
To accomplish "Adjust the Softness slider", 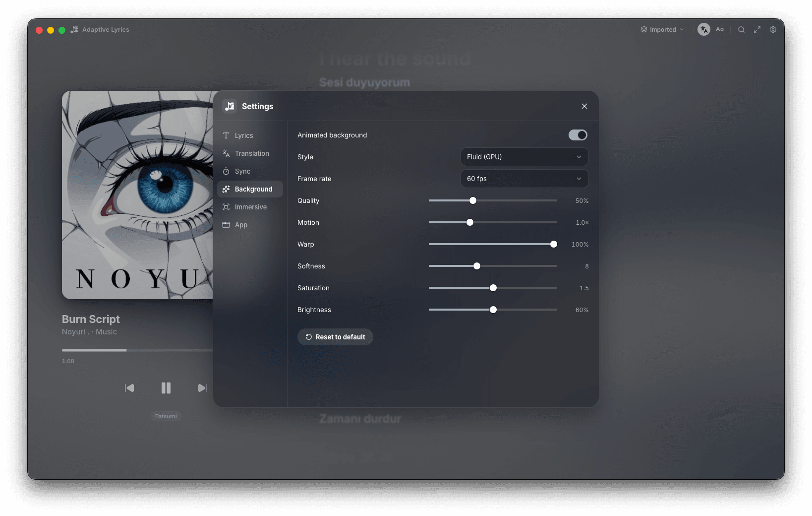I will [x=493, y=266].
